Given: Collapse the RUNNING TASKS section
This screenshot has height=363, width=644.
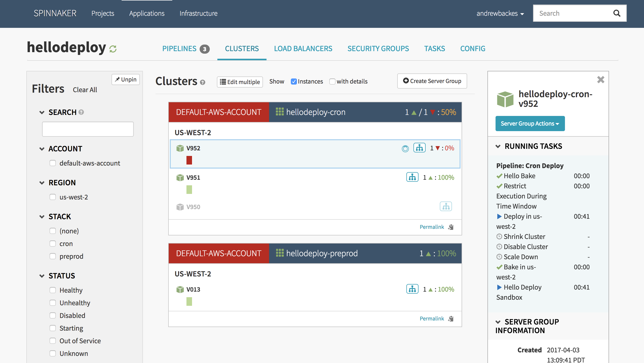Looking at the screenshot, I should click(498, 146).
